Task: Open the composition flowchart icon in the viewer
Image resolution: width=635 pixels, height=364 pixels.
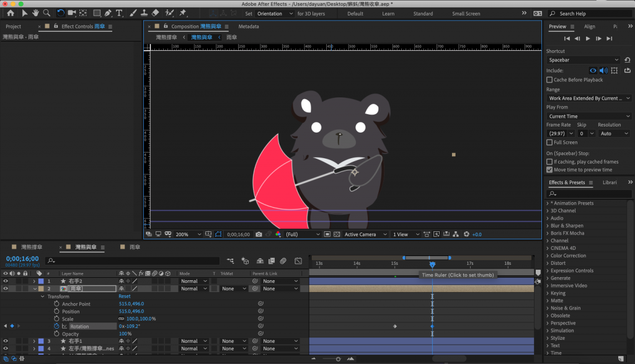Action: tap(456, 234)
